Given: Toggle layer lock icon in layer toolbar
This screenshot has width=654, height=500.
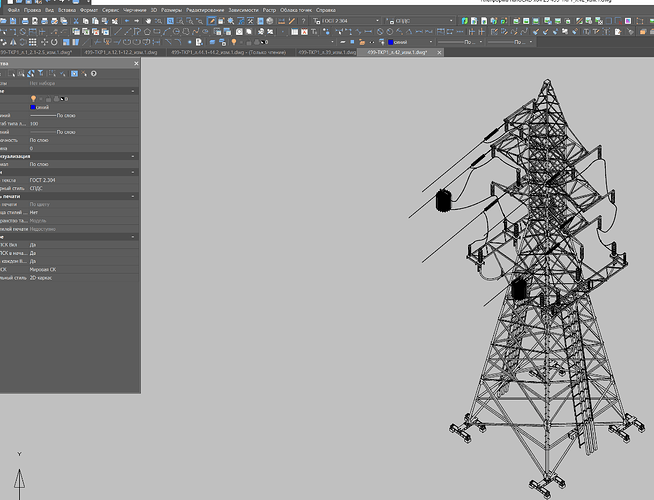Looking at the screenshot, I should [x=248, y=42].
